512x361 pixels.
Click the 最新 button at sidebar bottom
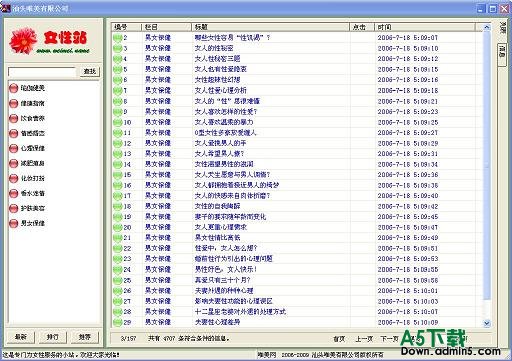point(21,337)
